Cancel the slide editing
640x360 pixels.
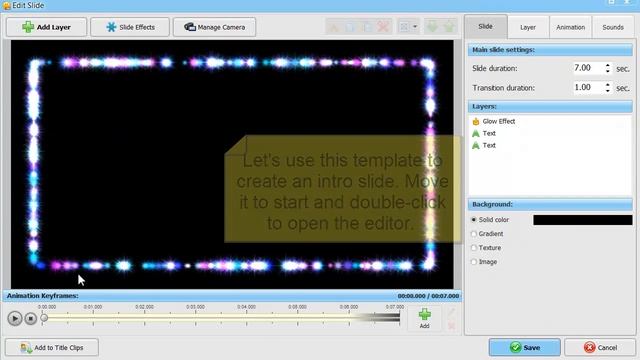pos(600,347)
